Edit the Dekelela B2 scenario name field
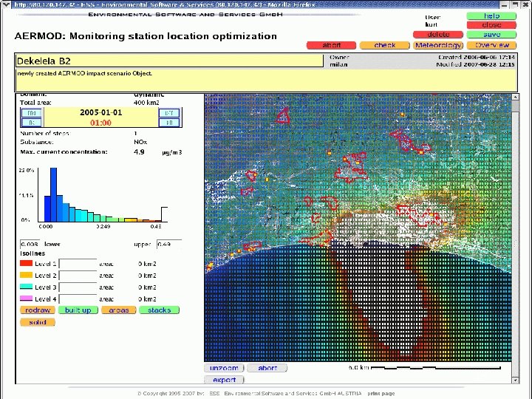This screenshot has height=399, width=532. tap(169, 61)
